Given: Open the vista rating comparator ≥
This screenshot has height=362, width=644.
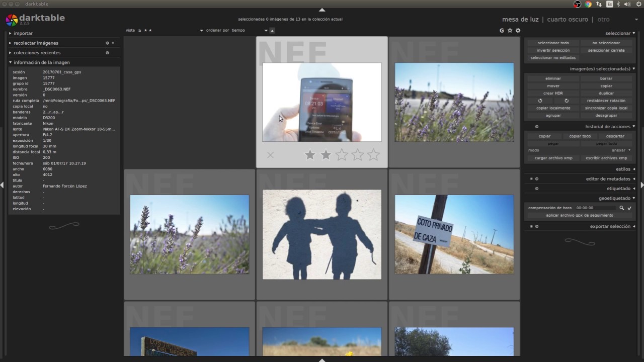Looking at the screenshot, I should coord(139,30).
